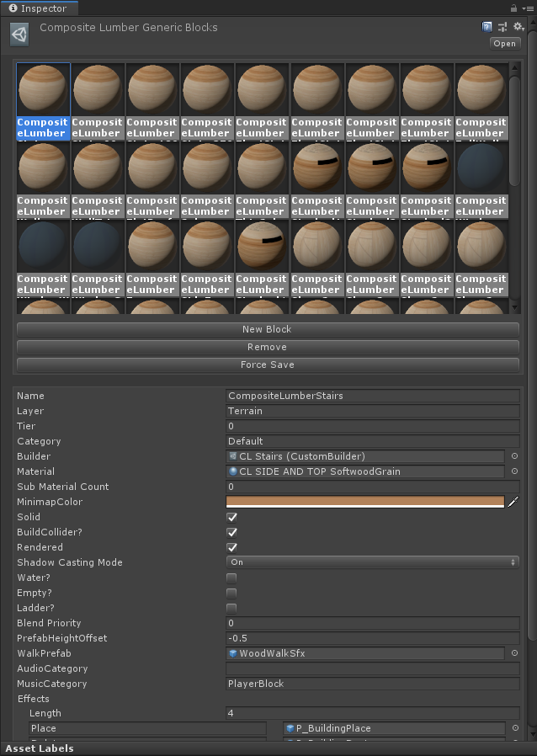Click the Open button
Image resolution: width=537 pixels, height=756 pixels.
pyautogui.click(x=505, y=44)
